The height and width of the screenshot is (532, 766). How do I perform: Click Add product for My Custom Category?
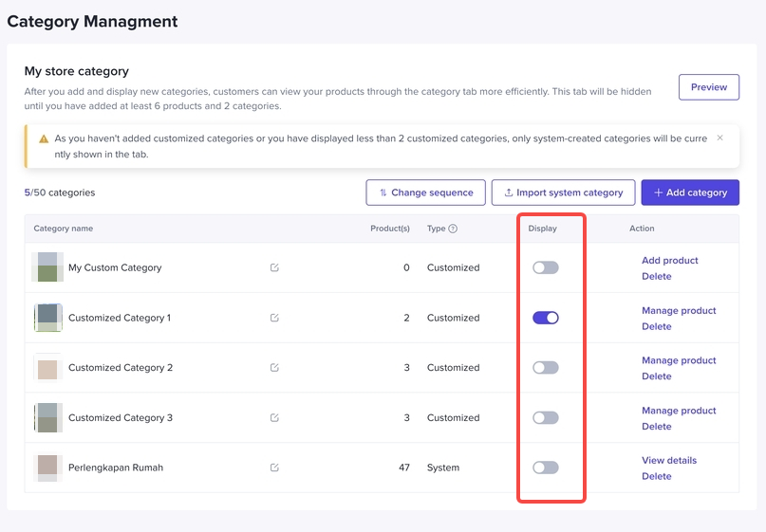(669, 260)
